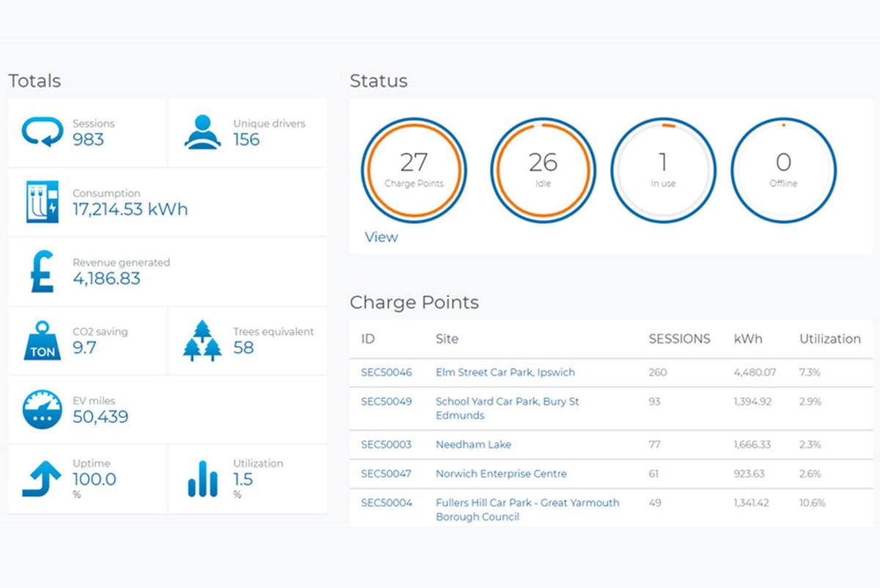Viewport: 880px width, 588px height.
Task: Click the Utilization total value 1.5
Action: point(243,479)
